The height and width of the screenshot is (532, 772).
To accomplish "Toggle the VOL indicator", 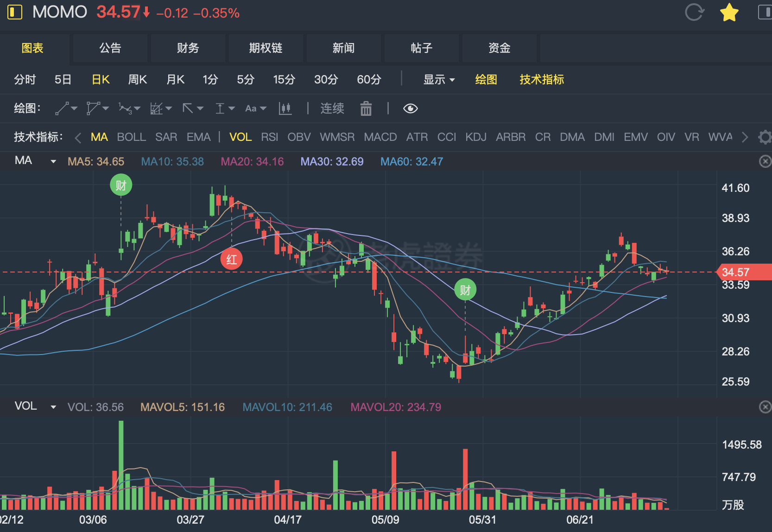I will [x=240, y=137].
